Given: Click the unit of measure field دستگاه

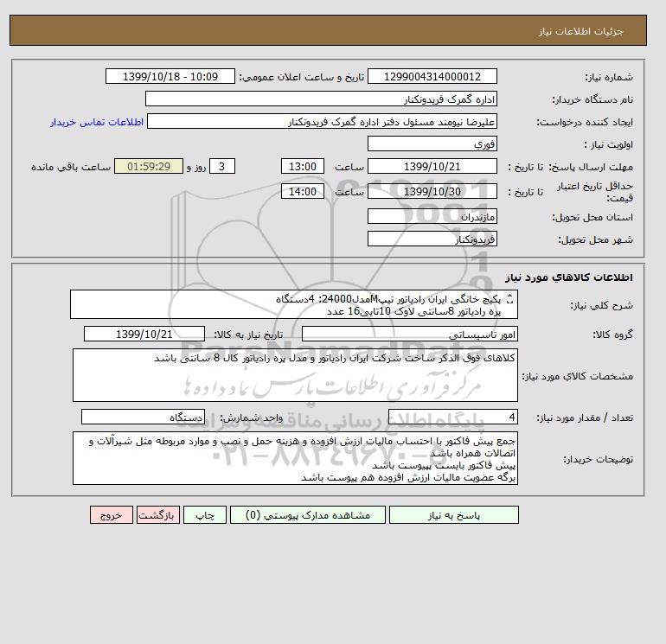Looking at the screenshot, I should pyautogui.click(x=143, y=418).
